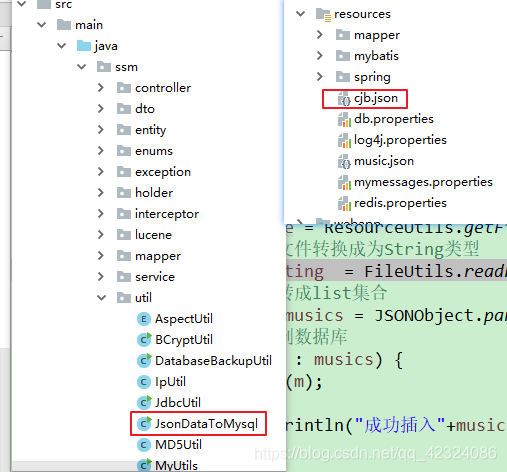
Task: Click the BCryptUtil runnable class icon
Action: point(144,340)
